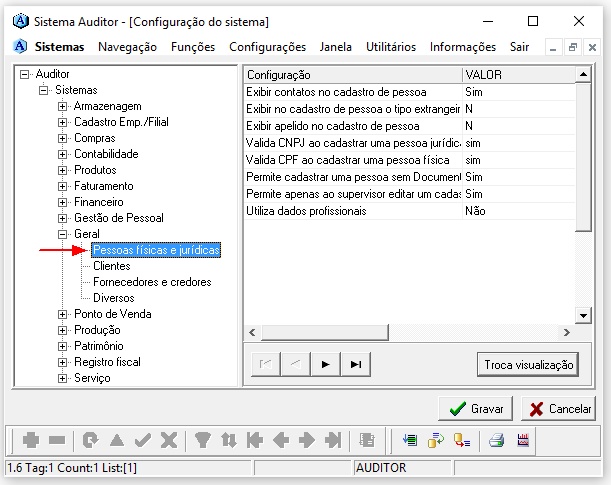Expand the Gestão de Pessoal node
The image size is (611, 485).
pyautogui.click(x=62, y=218)
